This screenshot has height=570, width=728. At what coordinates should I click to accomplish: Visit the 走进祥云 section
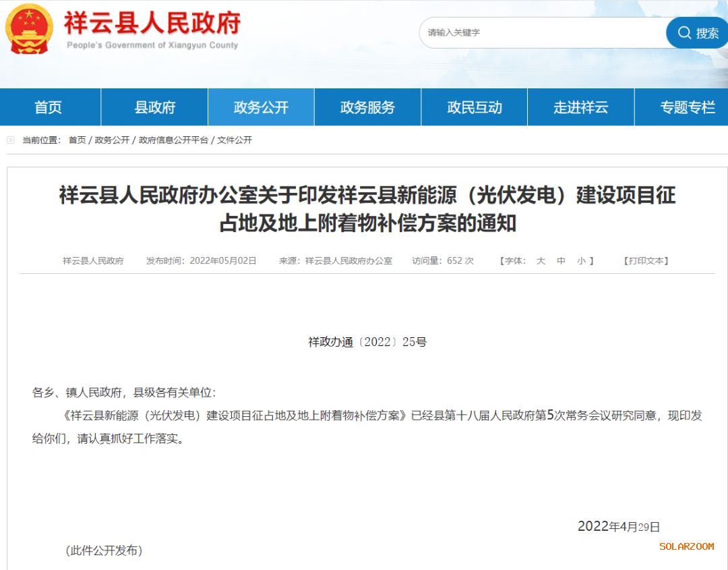(x=580, y=107)
